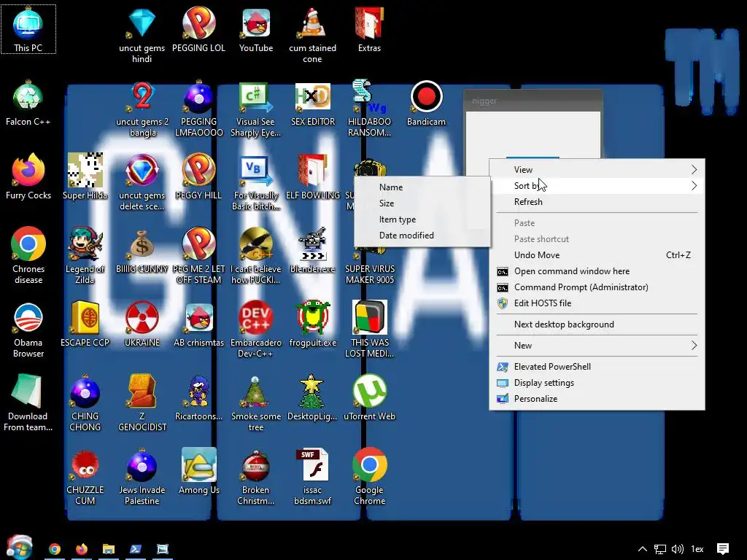Open File Explorer from the taskbar
This screenshot has width=747, height=560.
(109, 549)
